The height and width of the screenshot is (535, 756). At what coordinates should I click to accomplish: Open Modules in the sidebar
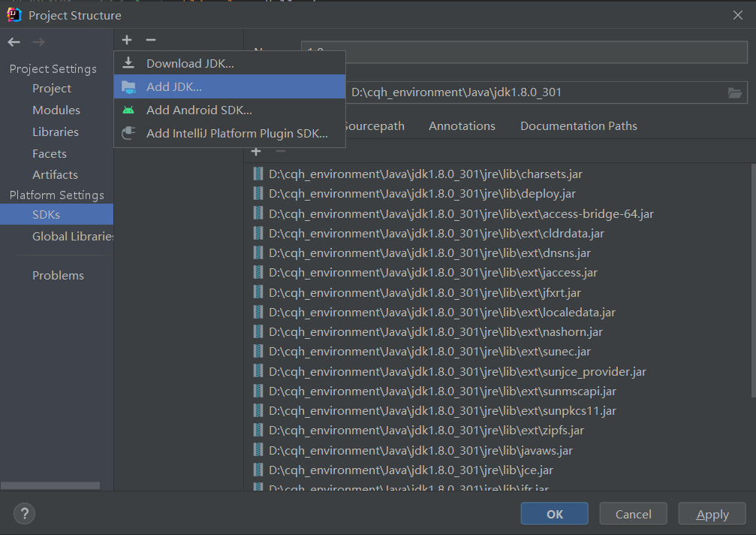(x=56, y=110)
